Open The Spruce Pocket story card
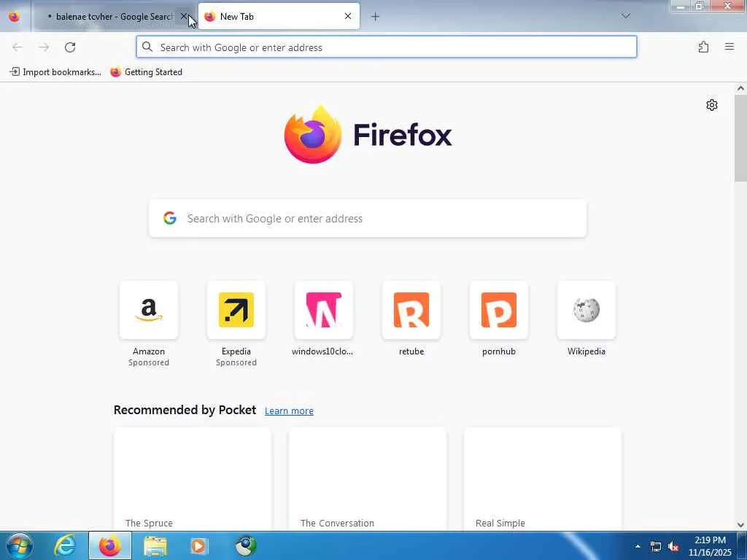 click(x=193, y=479)
